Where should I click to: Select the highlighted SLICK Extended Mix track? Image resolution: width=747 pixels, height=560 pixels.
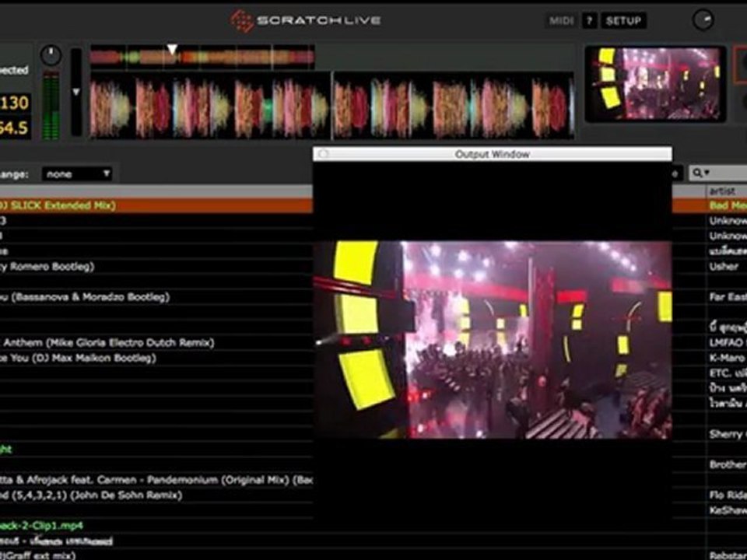(x=156, y=206)
